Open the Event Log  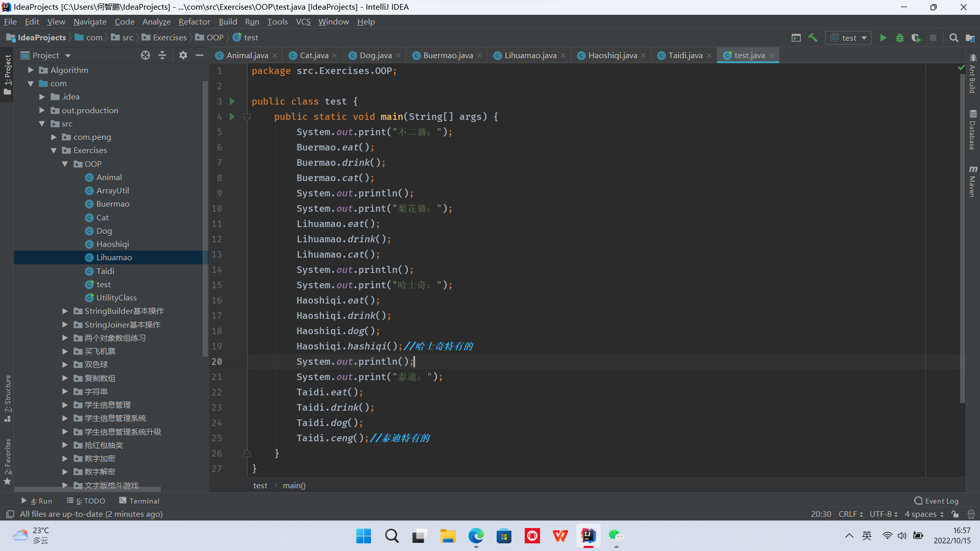[936, 501]
